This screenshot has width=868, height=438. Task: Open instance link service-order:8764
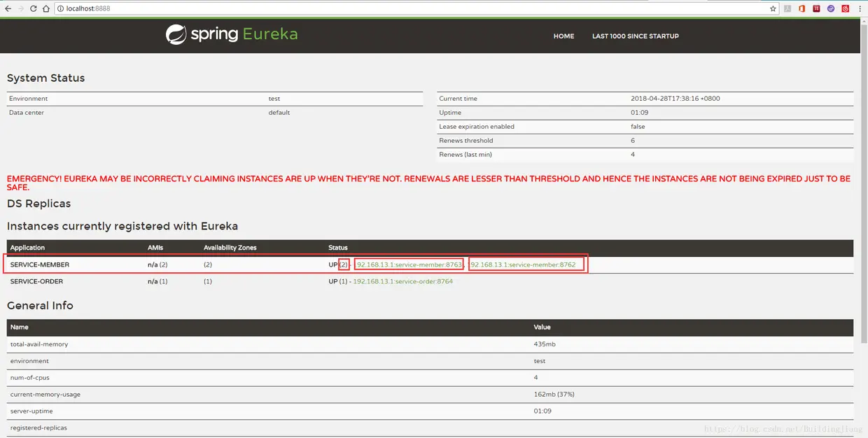click(x=403, y=281)
